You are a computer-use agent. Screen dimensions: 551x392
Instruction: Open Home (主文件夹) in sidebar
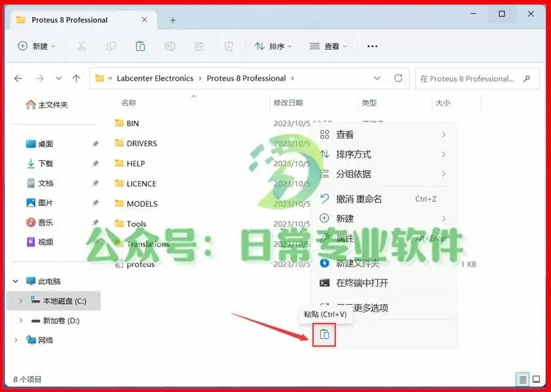pyautogui.click(x=47, y=105)
